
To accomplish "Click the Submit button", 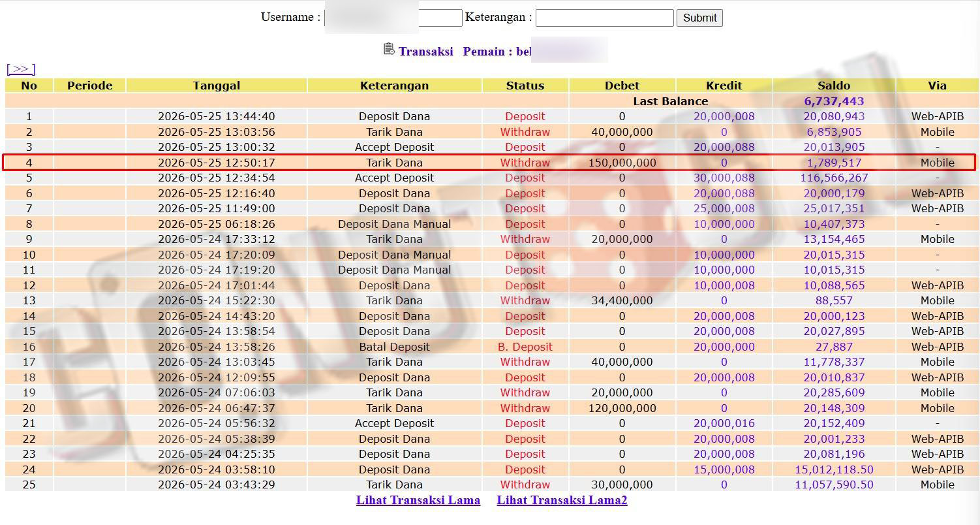I will 699,18.
